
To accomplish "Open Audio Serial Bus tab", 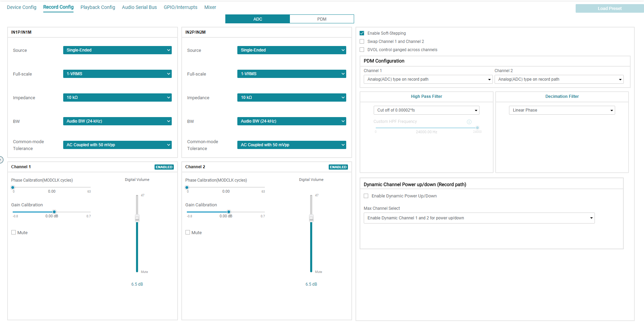I will [x=139, y=7].
